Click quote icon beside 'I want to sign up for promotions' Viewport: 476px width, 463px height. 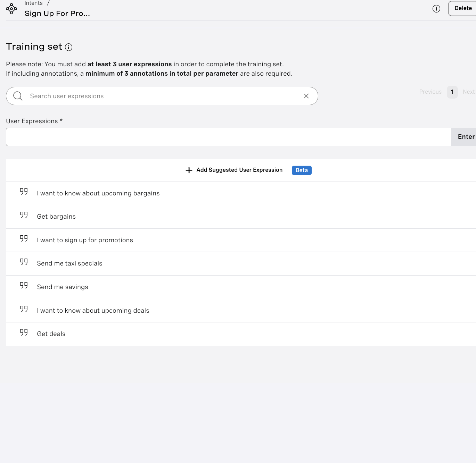(x=24, y=238)
